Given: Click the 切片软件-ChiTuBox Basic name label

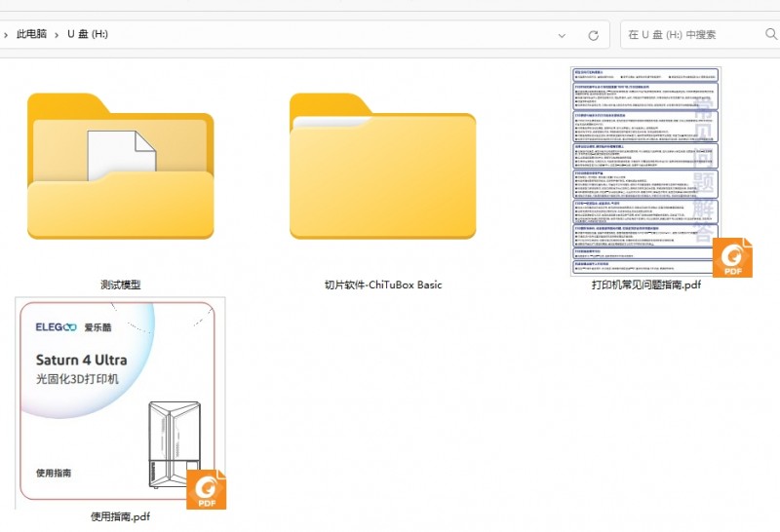Looking at the screenshot, I should tap(383, 285).
